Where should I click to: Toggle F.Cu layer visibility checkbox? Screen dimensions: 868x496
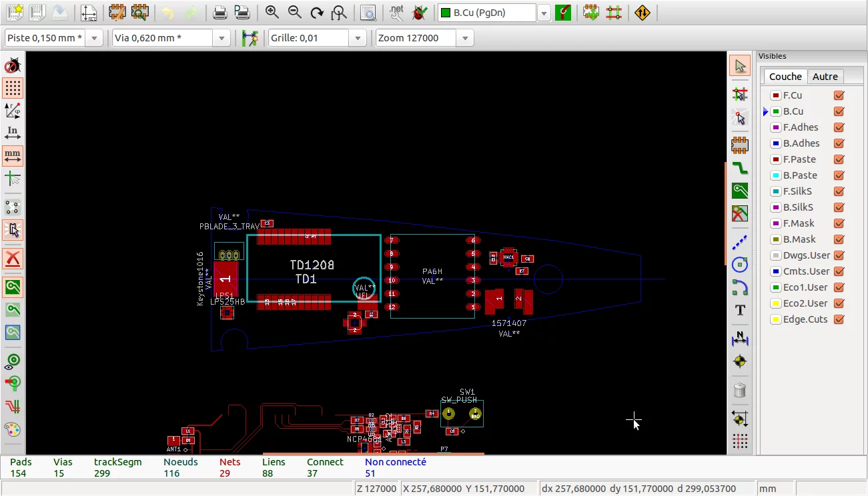839,95
